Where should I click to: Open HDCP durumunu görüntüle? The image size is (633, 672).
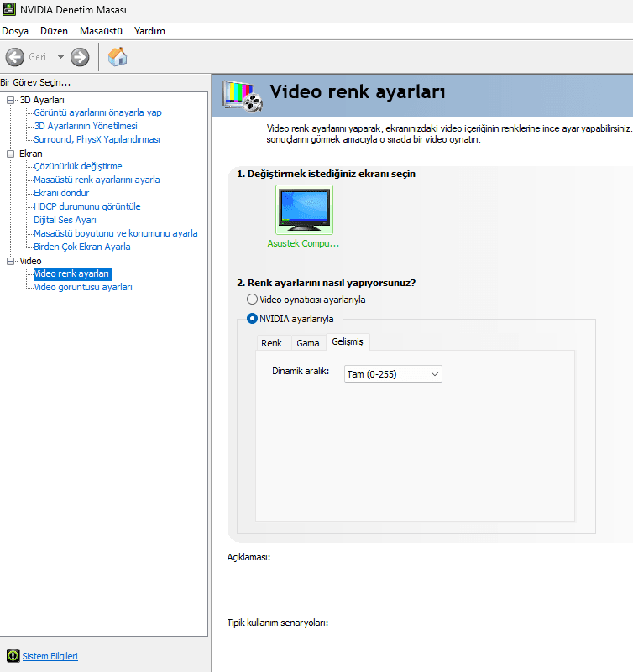pyautogui.click(x=87, y=206)
